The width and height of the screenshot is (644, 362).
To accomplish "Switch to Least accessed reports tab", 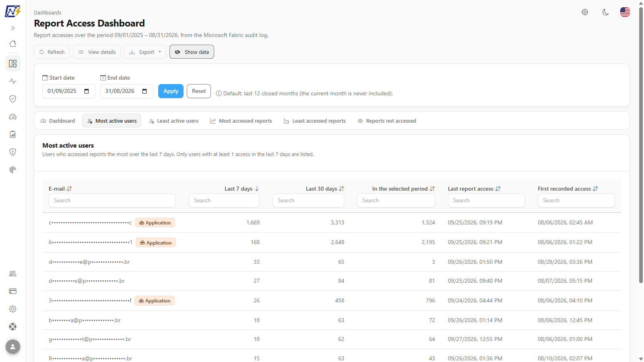I will (315, 121).
